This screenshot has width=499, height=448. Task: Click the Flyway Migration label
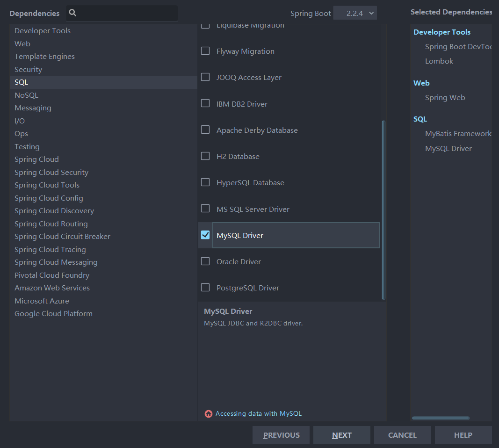point(246,51)
